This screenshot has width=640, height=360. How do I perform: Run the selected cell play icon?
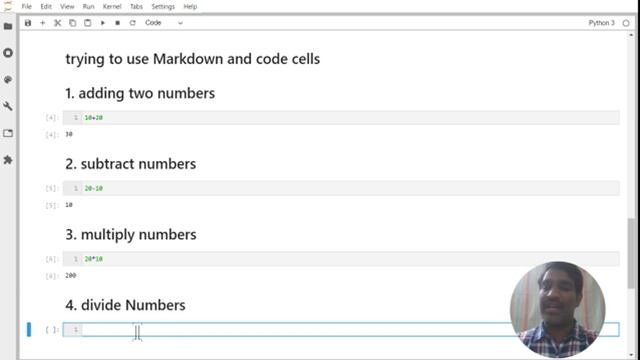[102, 23]
